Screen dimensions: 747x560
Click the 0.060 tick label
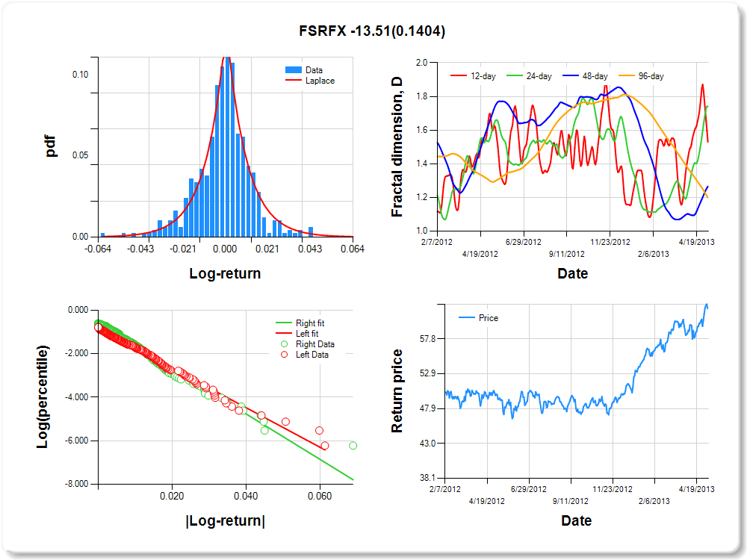[x=320, y=497]
